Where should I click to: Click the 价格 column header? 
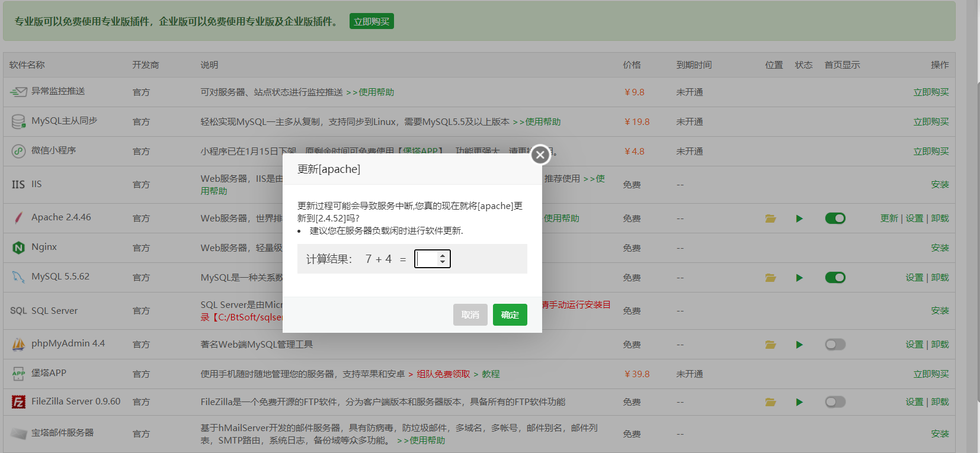[632, 65]
